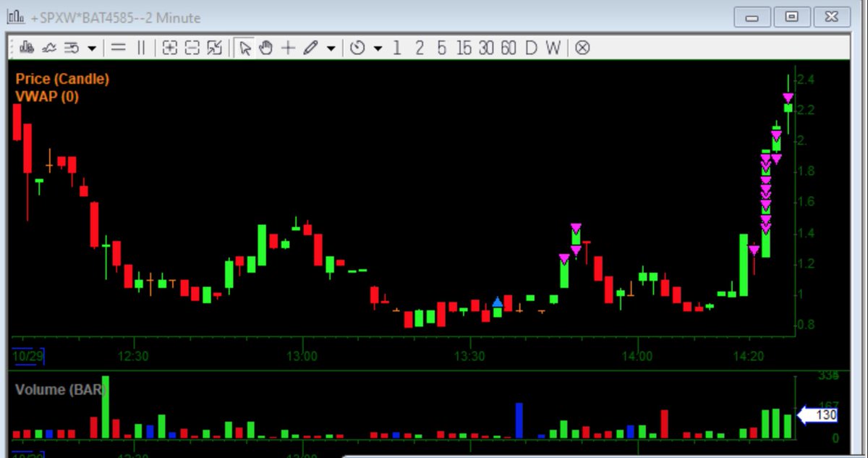Set chart to 1 minute interval
This screenshot has width=868, height=458.
[x=396, y=48]
